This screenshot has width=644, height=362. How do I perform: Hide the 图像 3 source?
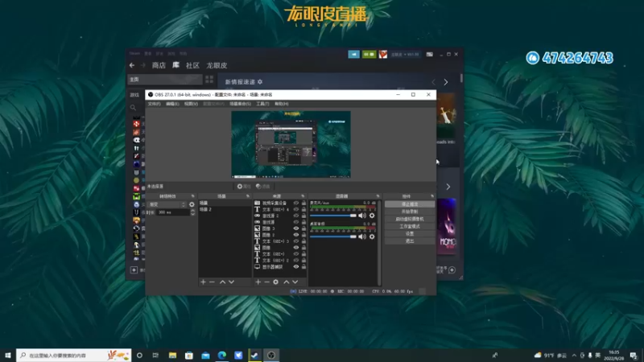point(296,228)
